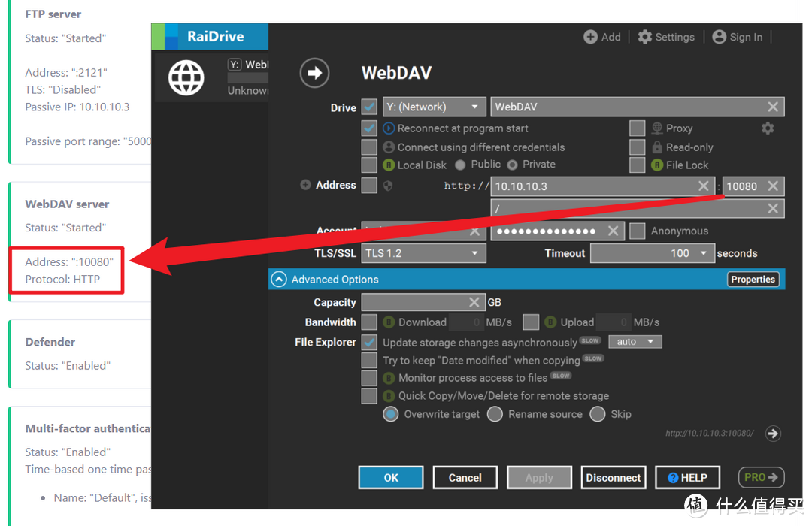Clear the password field
Image resolution: width=812 pixels, height=526 pixels.
point(613,231)
